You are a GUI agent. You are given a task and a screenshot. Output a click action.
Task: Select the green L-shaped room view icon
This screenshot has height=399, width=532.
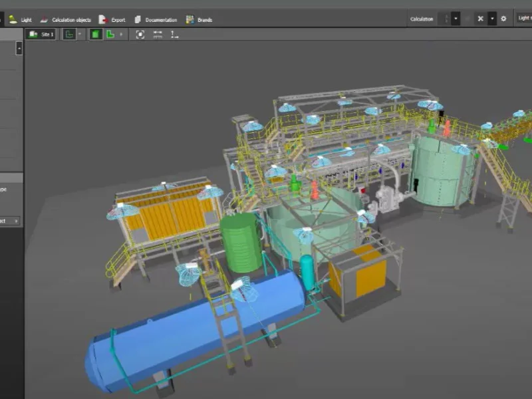tap(110, 35)
